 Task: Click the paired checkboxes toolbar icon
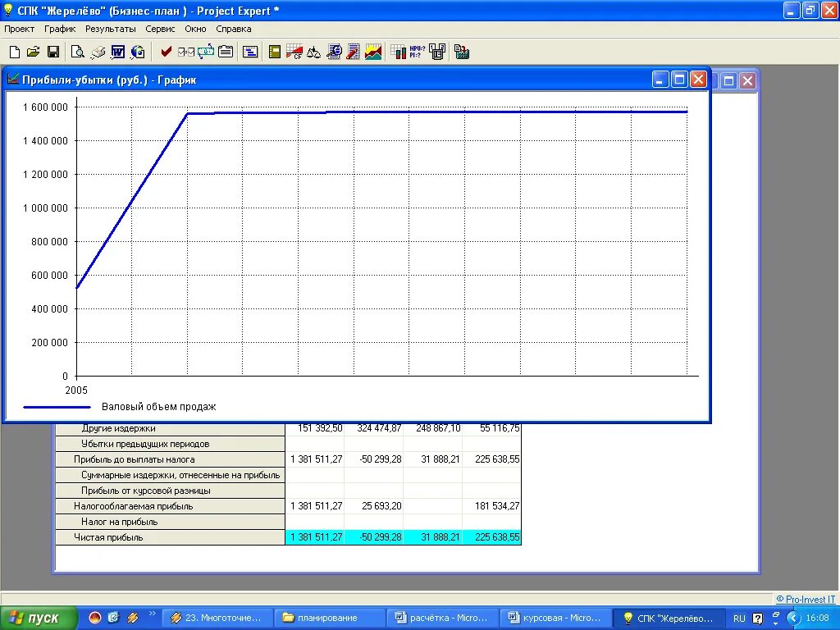(x=186, y=52)
